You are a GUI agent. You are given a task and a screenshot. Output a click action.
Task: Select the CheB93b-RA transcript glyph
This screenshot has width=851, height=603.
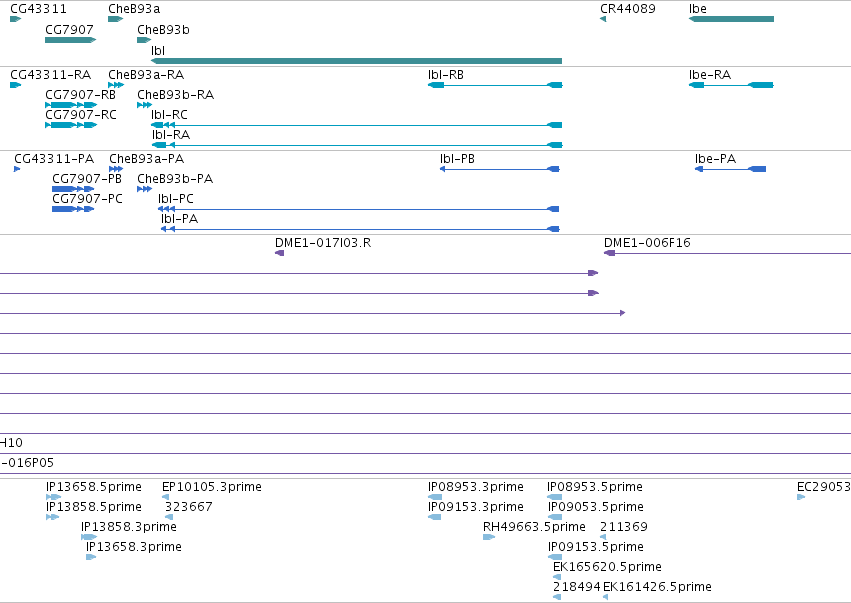(144, 105)
